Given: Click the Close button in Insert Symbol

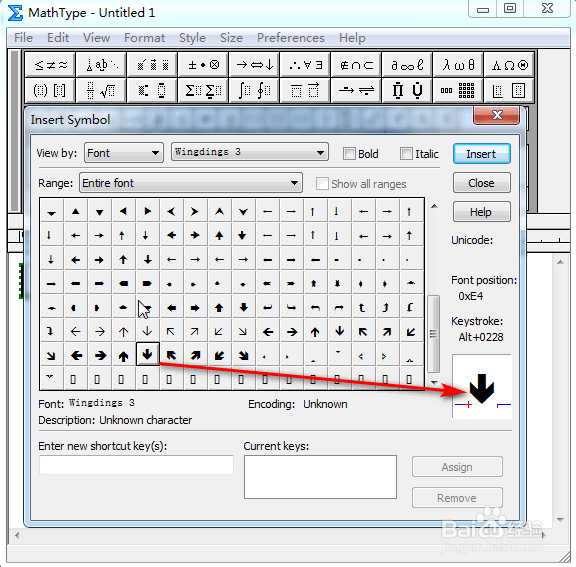Looking at the screenshot, I should tap(481, 183).
